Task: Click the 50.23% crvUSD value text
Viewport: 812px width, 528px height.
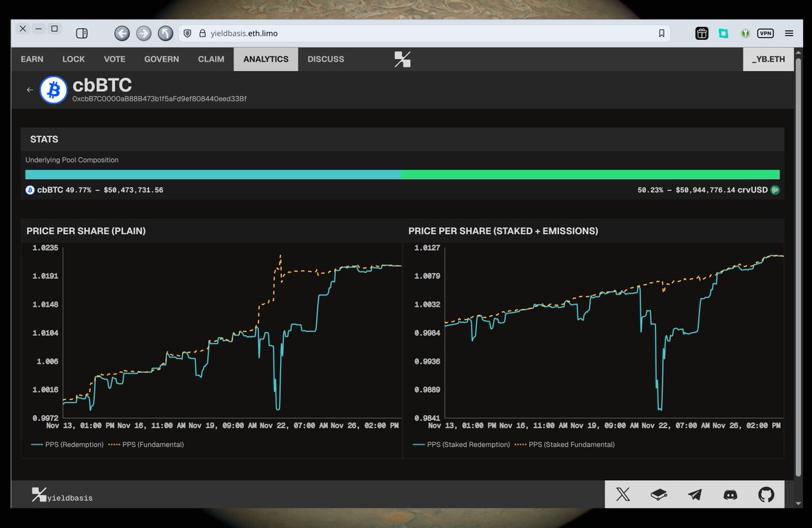Action: [703, 190]
